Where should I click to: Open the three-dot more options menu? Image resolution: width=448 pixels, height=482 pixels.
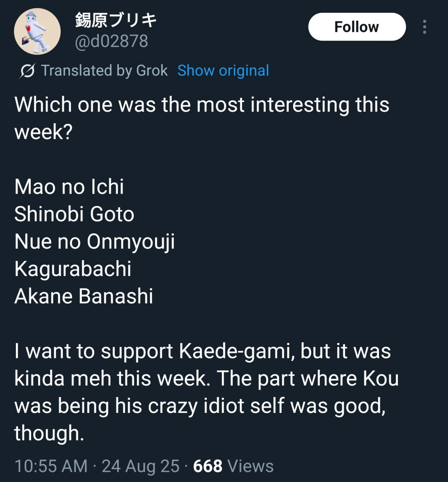coord(424,27)
